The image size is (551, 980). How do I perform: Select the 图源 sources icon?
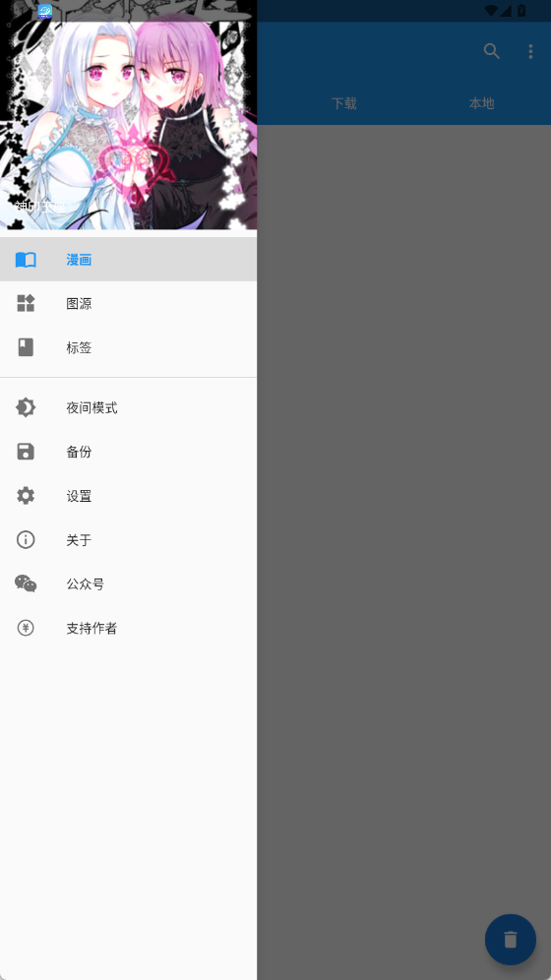[x=26, y=303]
